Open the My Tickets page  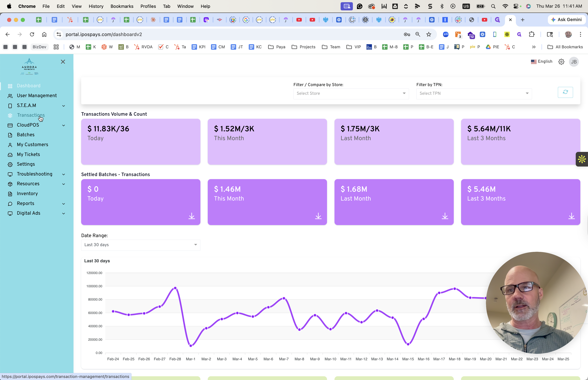click(28, 154)
